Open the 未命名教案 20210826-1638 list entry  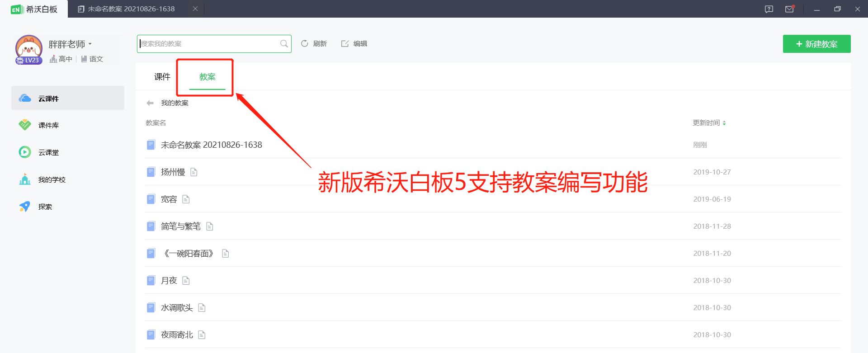pos(212,145)
